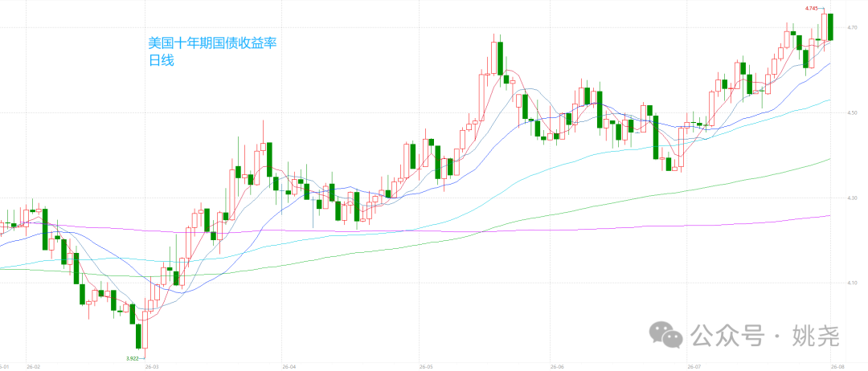This screenshot has height=371, width=868.
Task: Click the 26-04 date axis label
Action: [289, 366]
